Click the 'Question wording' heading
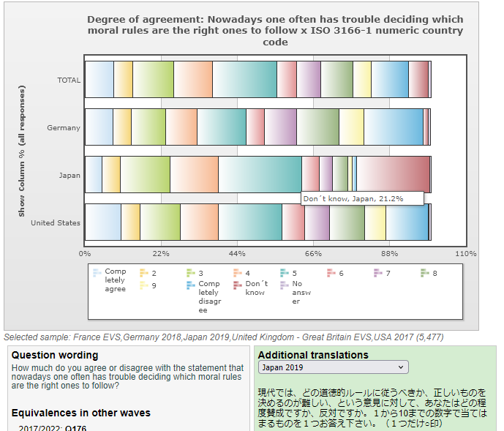 [55, 355]
